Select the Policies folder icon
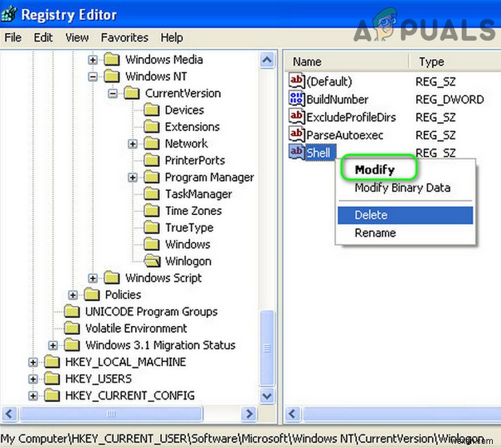 pos(92,294)
